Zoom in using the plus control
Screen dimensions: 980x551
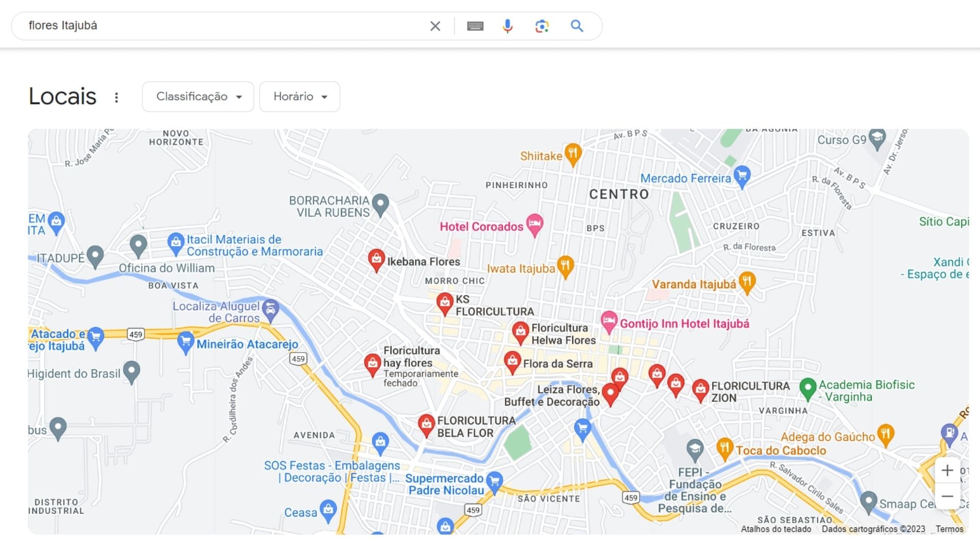click(948, 470)
